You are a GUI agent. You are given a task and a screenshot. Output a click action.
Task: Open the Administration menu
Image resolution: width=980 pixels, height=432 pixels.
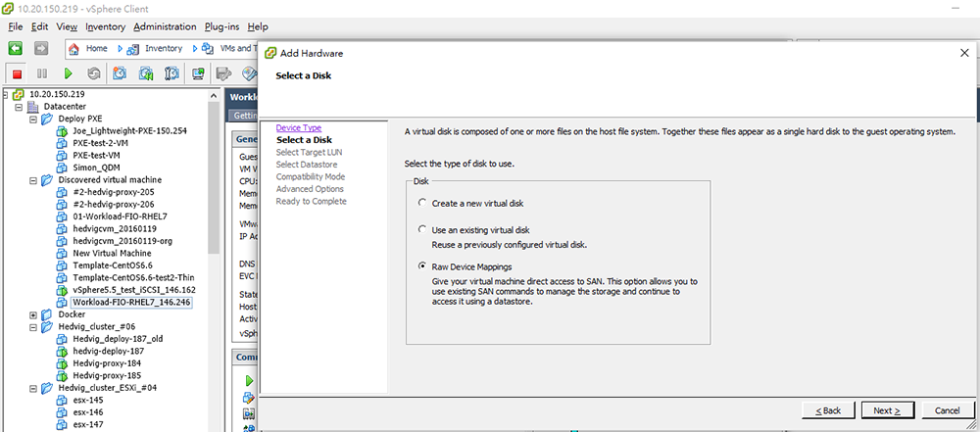(x=165, y=26)
